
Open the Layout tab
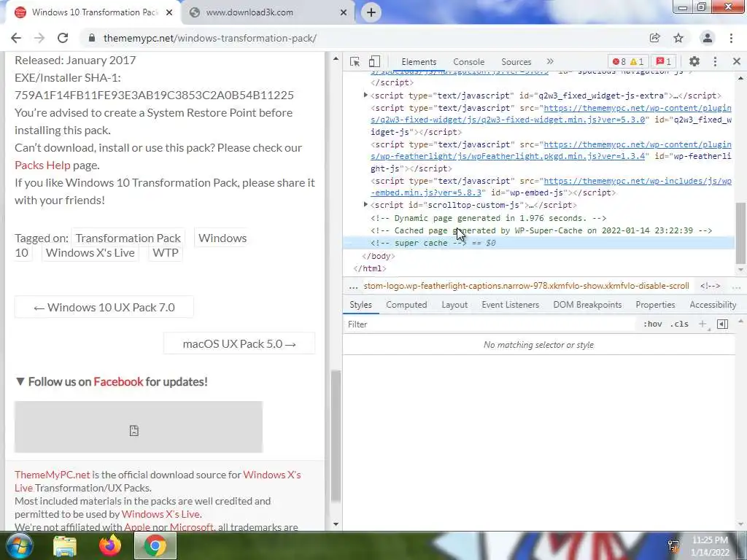[x=454, y=305]
